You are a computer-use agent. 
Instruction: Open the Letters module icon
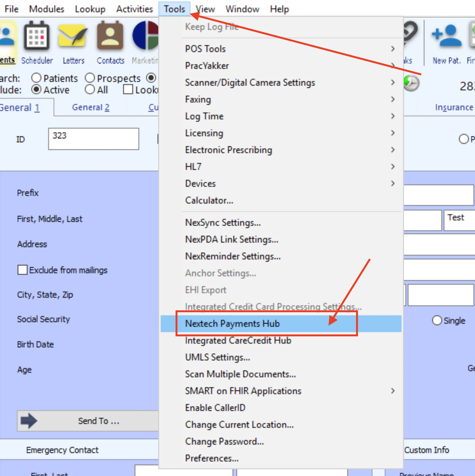pyautogui.click(x=73, y=37)
